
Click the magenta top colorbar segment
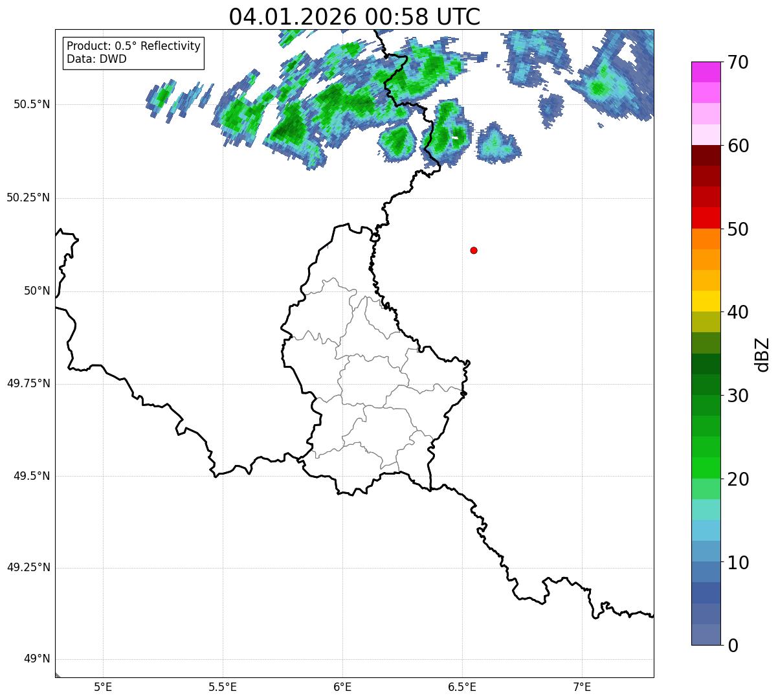[x=706, y=72]
